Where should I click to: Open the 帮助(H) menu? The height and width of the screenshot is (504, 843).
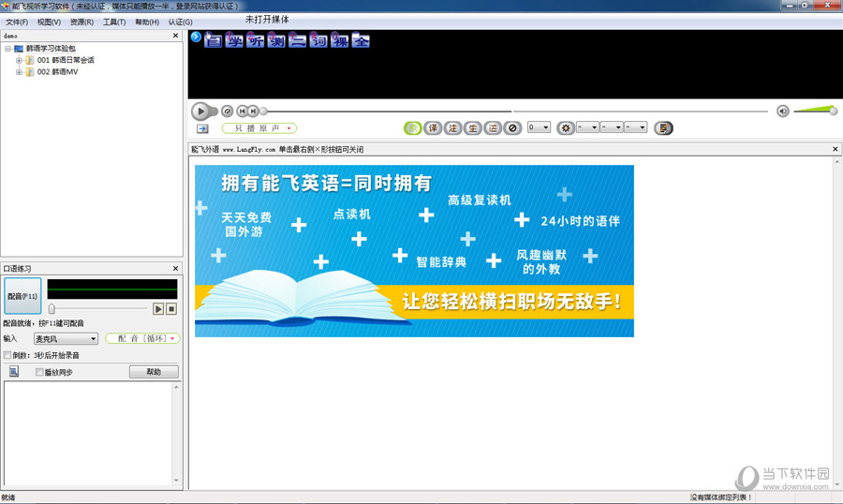[x=147, y=22]
